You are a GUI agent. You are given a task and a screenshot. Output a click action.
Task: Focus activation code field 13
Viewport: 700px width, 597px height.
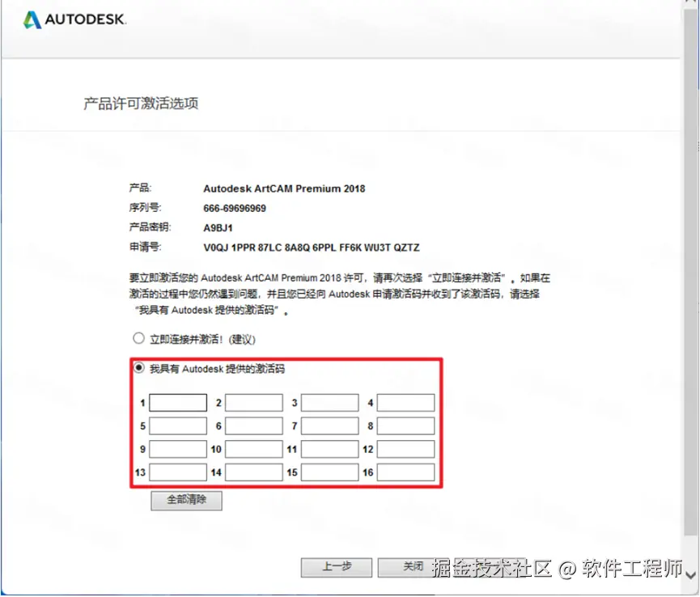point(178,472)
